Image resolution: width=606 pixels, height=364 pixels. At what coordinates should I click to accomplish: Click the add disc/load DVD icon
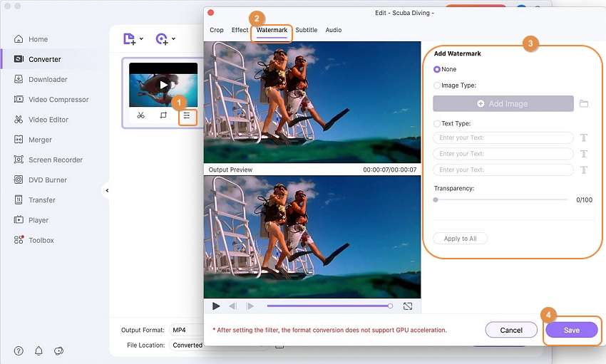click(x=162, y=39)
